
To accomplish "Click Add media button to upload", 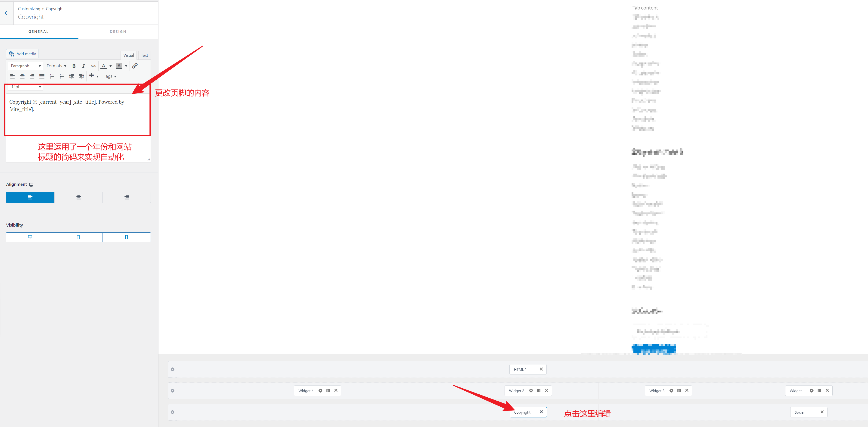I will 23,54.
